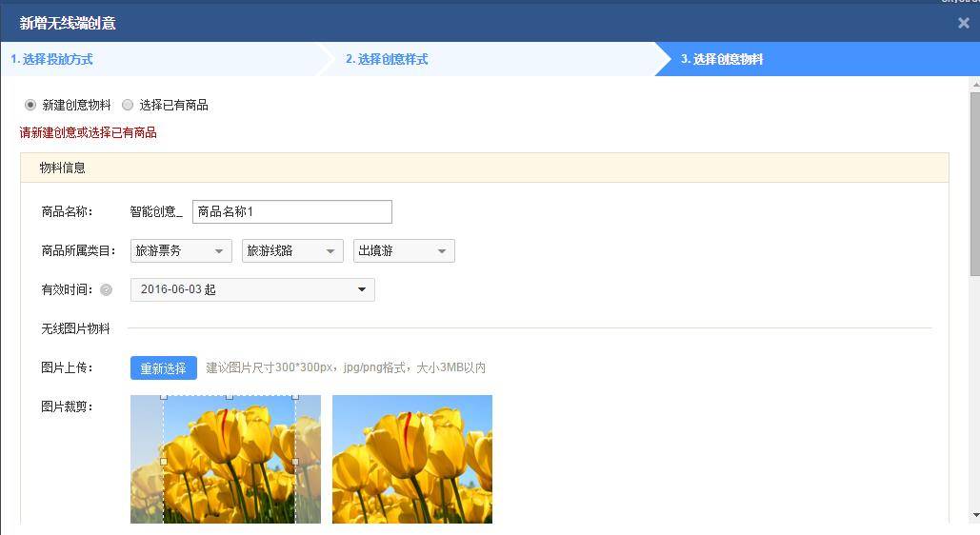Viewport: 980px width, 535px height.
Task: Click the 物料信息 section header
Action: (485, 168)
